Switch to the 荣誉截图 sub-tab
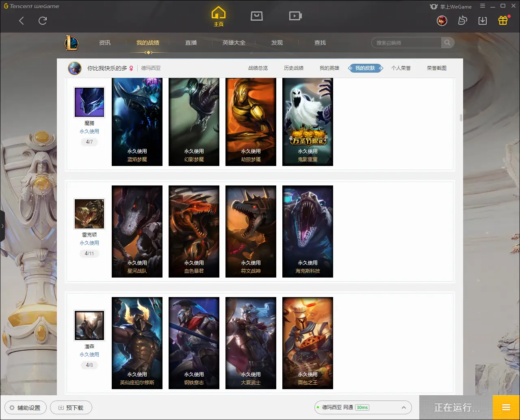The height and width of the screenshot is (420, 520). click(437, 68)
